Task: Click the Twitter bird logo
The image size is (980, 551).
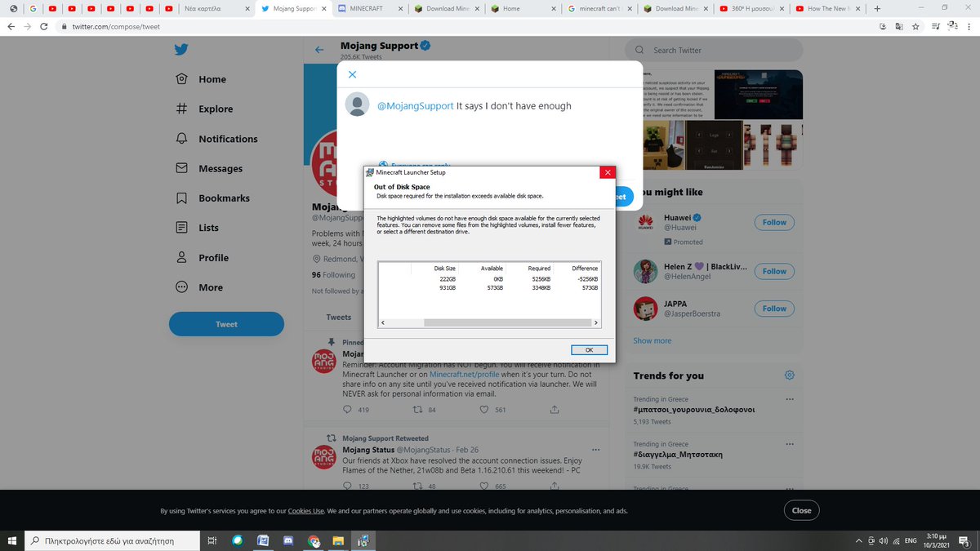Action: 181,50
